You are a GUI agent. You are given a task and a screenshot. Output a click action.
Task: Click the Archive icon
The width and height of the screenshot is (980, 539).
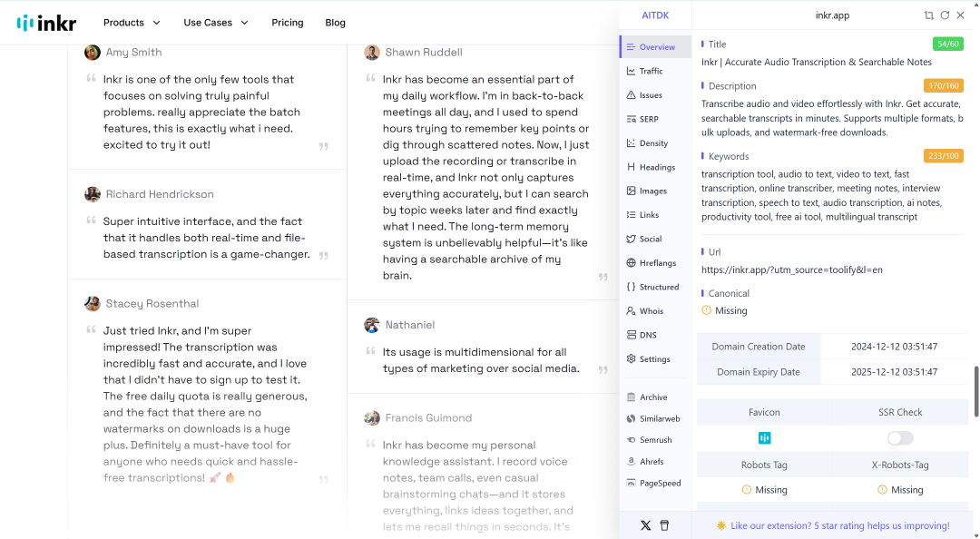(x=632, y=397)
